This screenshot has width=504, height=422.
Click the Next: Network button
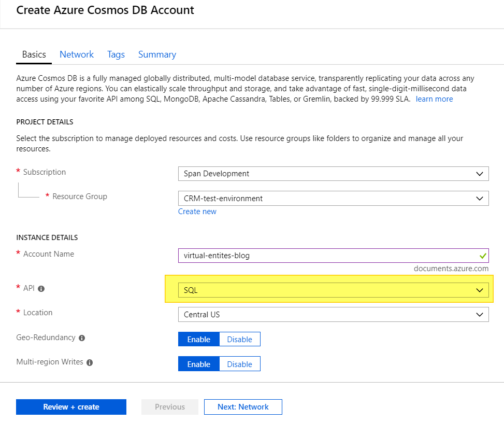coord(243,407)
